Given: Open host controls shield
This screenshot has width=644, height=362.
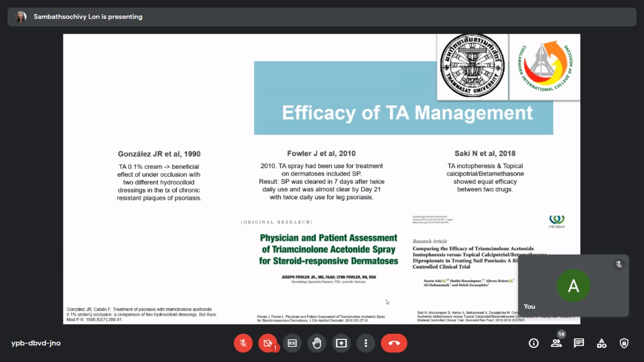Looking at the screenshot, I should pos(624,343).
